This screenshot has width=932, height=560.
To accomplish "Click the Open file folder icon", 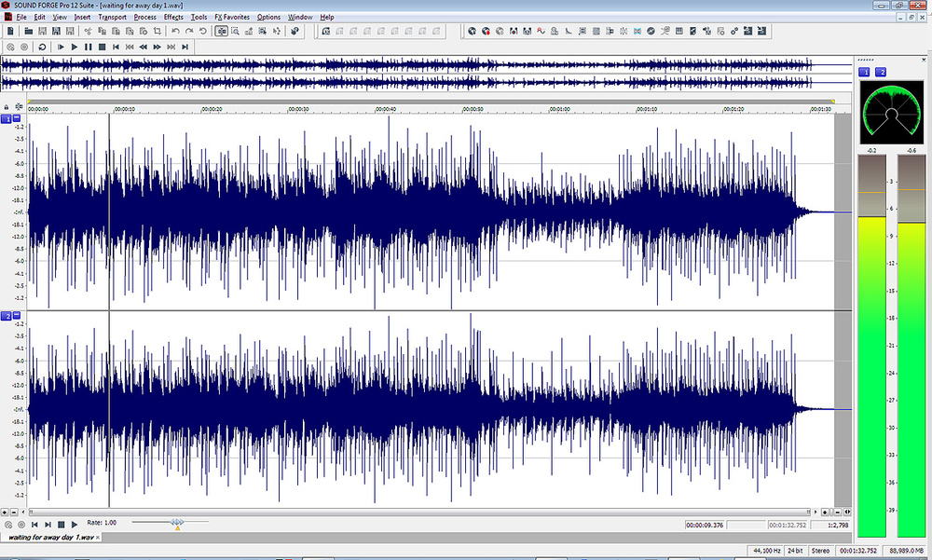I will click(28, 31).
